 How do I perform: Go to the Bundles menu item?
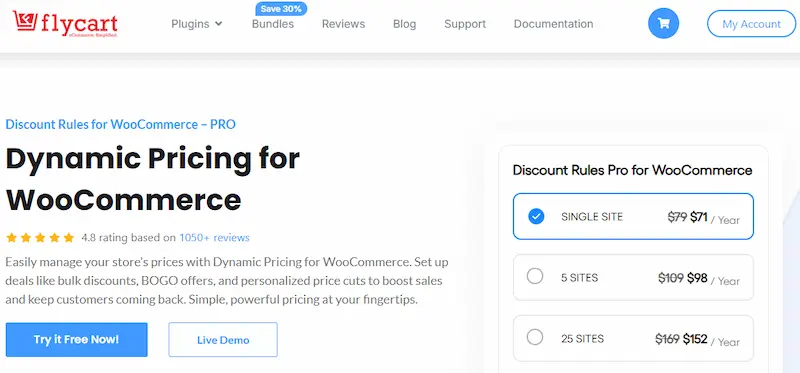(x=273, y=24)
